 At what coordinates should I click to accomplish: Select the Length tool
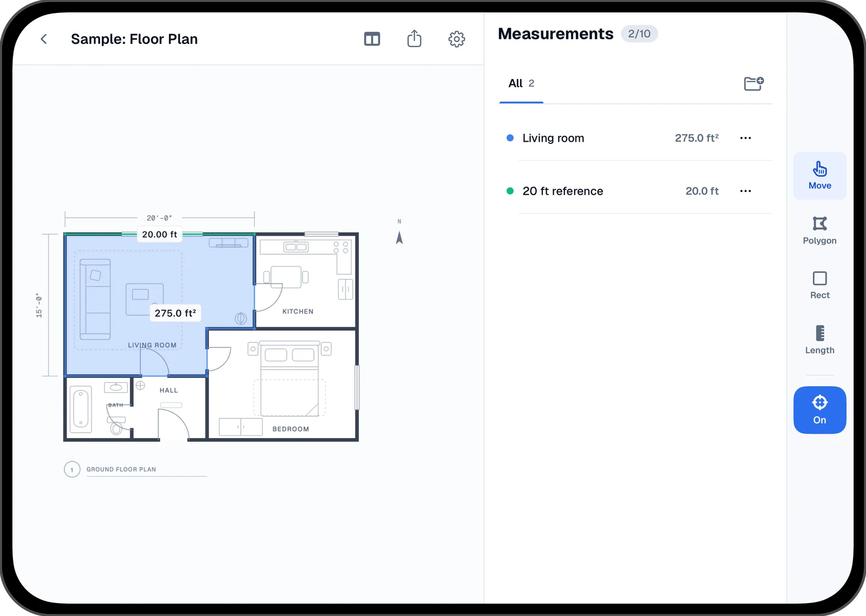coord(819,340)
